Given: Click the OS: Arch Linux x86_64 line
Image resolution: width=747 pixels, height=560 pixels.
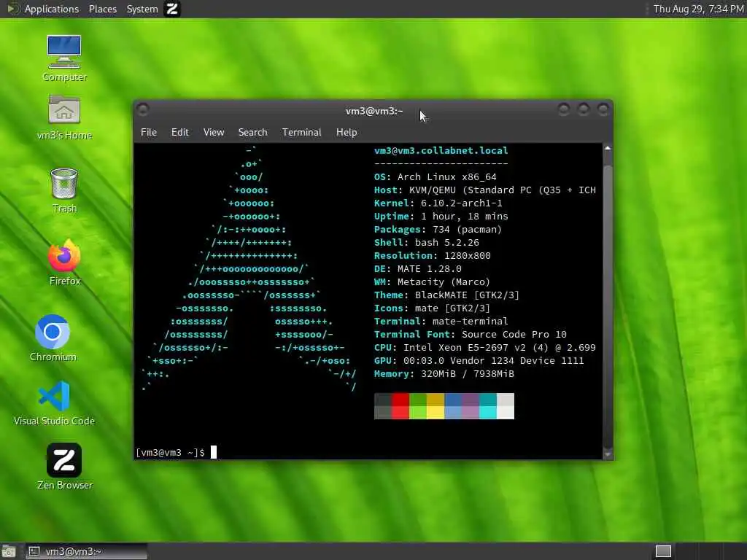Looking at the screenshot, I should pos(436,176).
